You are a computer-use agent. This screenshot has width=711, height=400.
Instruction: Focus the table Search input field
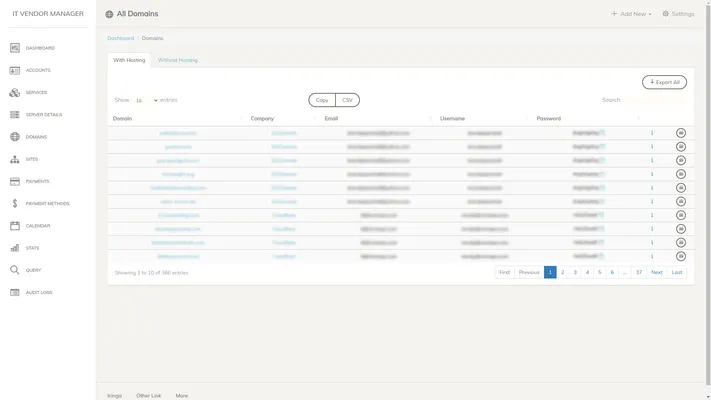[655, 100]
